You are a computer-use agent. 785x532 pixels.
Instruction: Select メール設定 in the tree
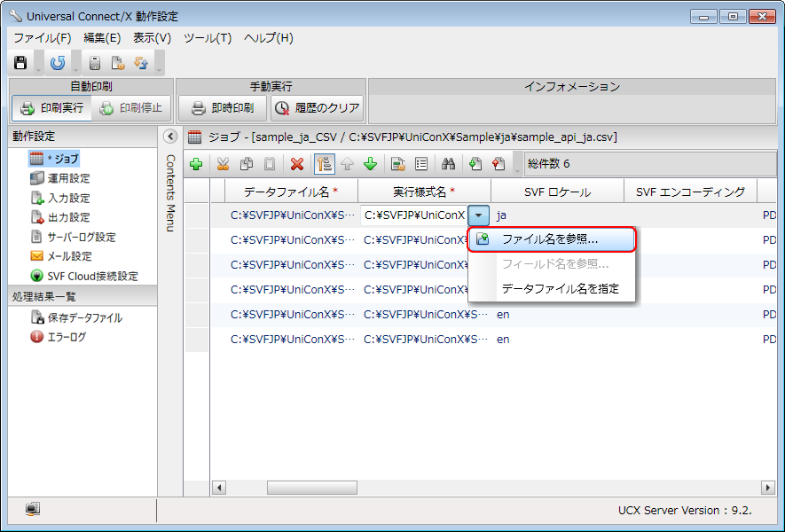click(61, 256)
